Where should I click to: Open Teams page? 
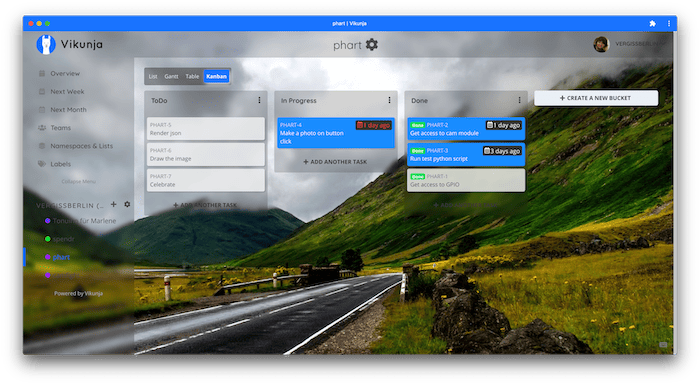60,128
